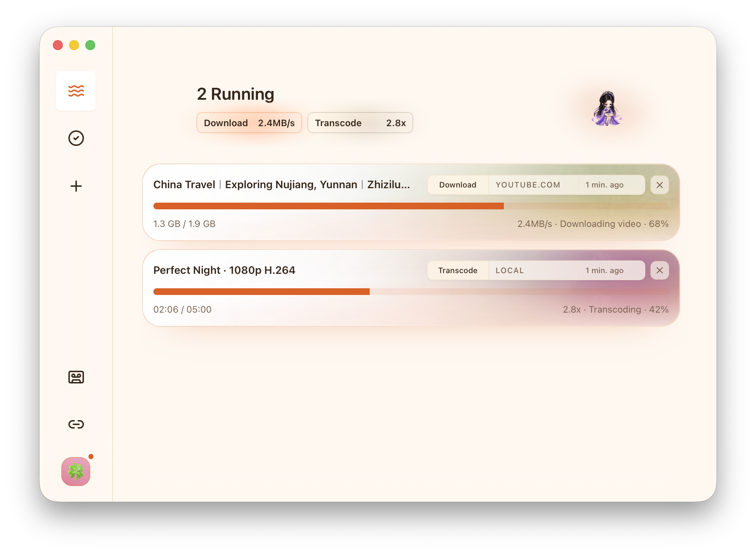
Task: Open the clover app icon with notification dot
Action: pyautogui.click(x=76, y=472)
